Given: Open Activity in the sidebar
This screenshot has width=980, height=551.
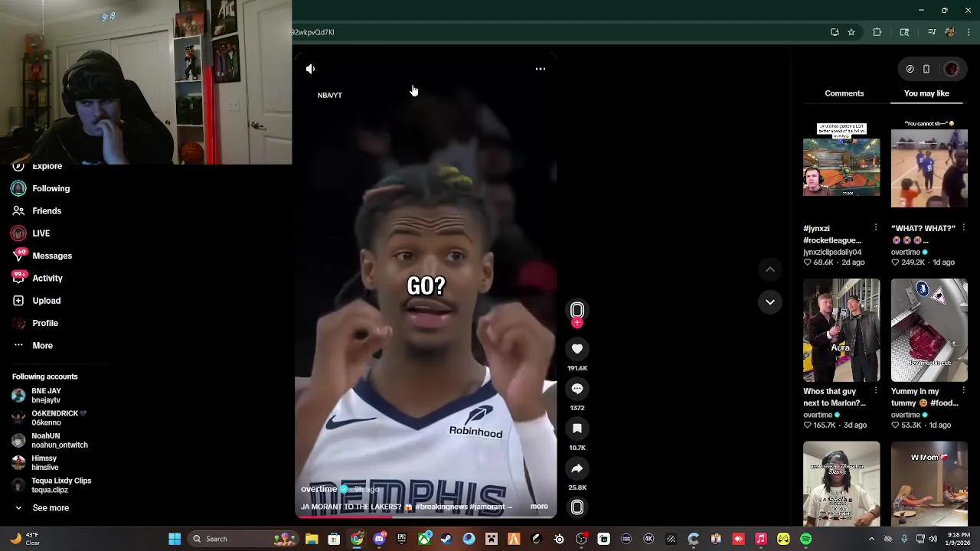Looking at the screenshot, I should point(38,278).
